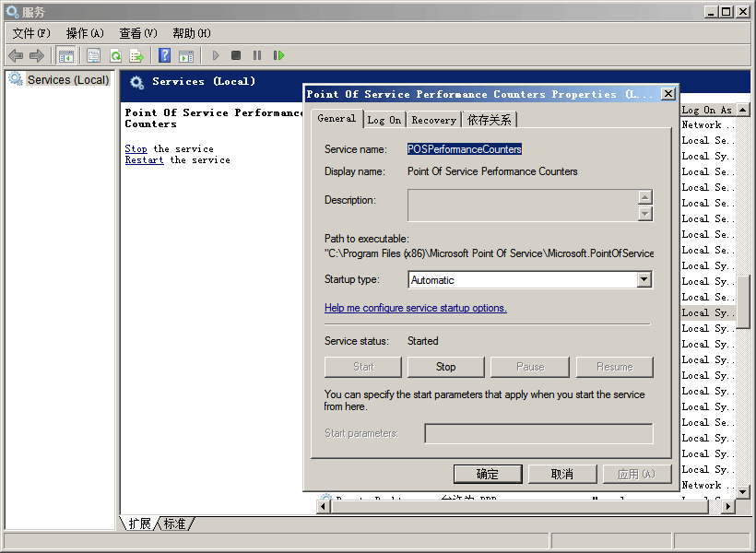This screenshot has width=756, height=553.
Task: Switch to the Recovery tab
Action: coord(433,120)
